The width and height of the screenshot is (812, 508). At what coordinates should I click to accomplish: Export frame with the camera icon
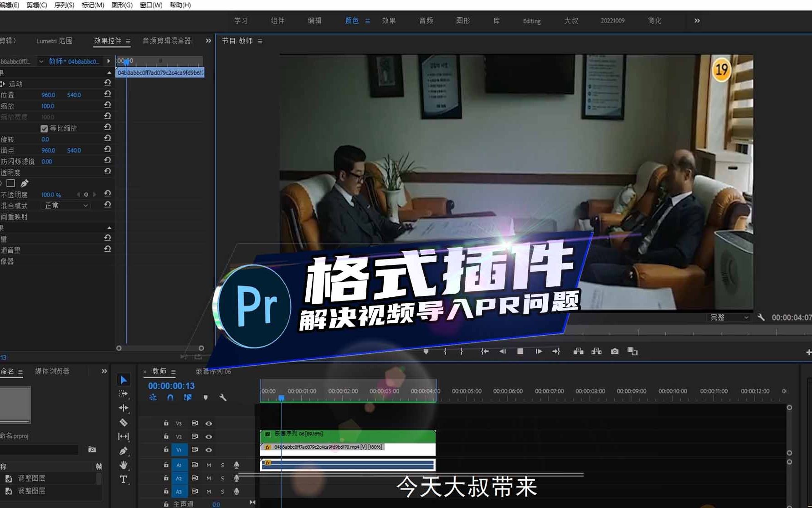pyautogui.click(x=615, y=351)
